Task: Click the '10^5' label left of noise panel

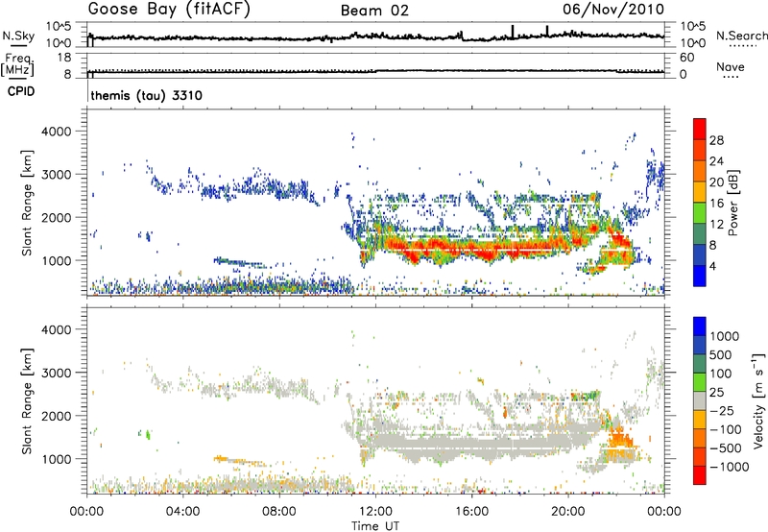Action: pyautogui.click(x=58, y=27)
